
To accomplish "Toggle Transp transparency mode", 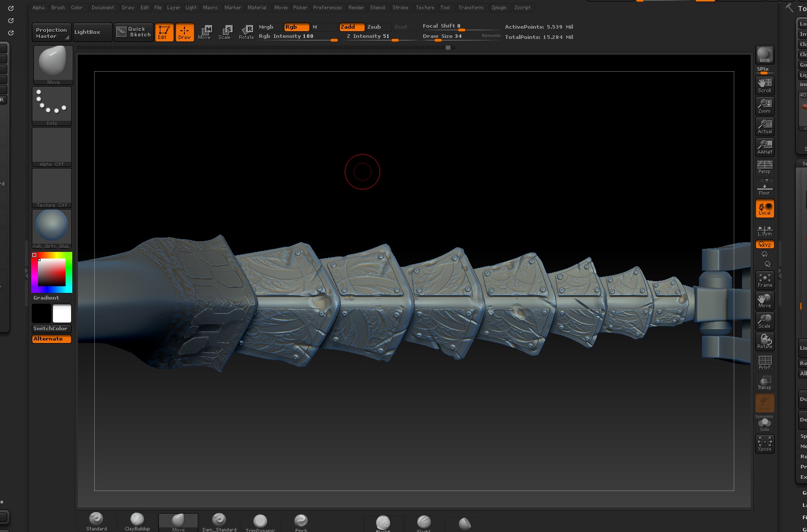I will coord(764,382).
